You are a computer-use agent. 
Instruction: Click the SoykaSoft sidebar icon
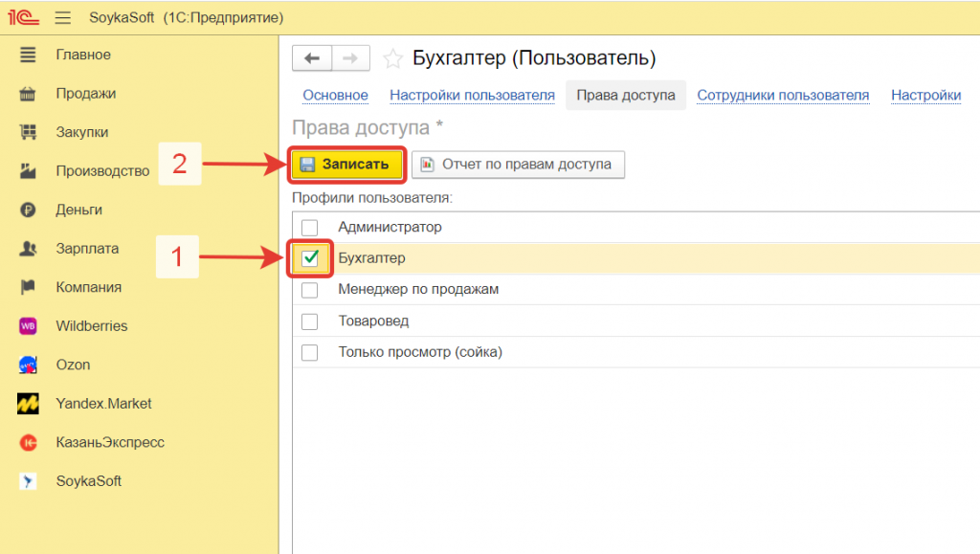28,481
